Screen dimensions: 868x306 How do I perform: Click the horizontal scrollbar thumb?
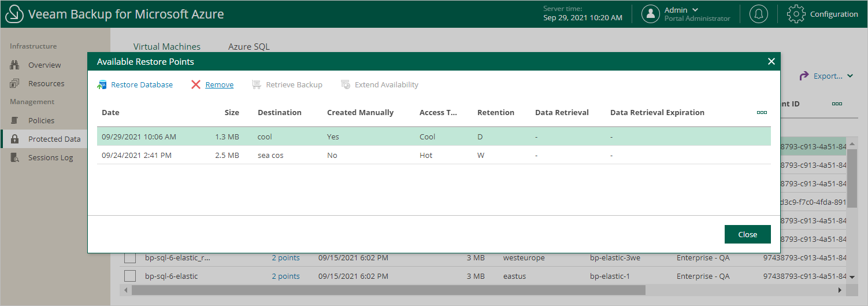(x=388, y=290)
